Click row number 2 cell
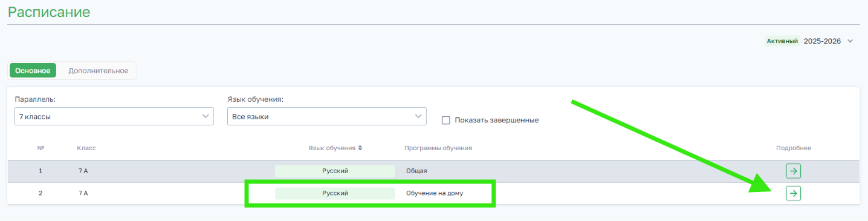The image size is (868, 221). tap(40, 193)
